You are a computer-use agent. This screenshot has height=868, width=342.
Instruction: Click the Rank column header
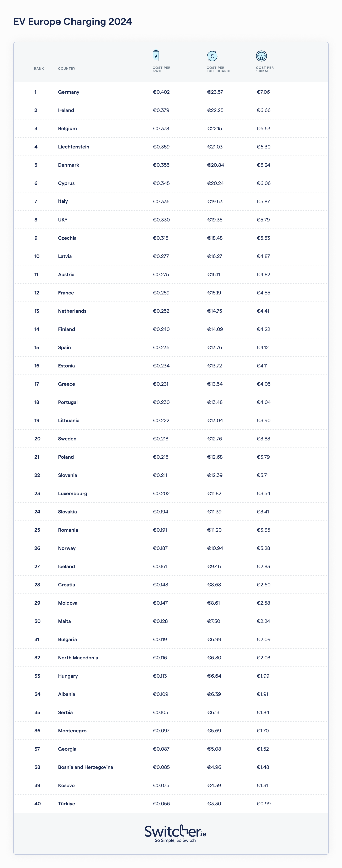[39, 69]
